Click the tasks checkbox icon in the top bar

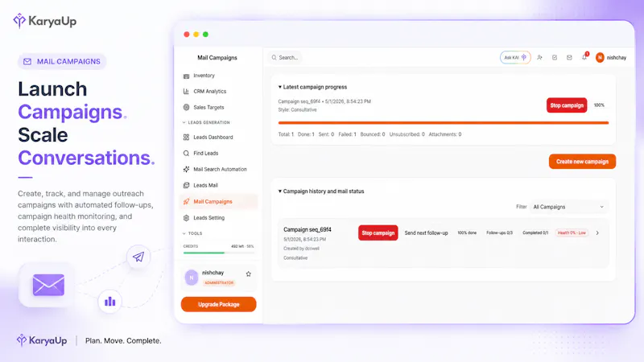(555, 58)
